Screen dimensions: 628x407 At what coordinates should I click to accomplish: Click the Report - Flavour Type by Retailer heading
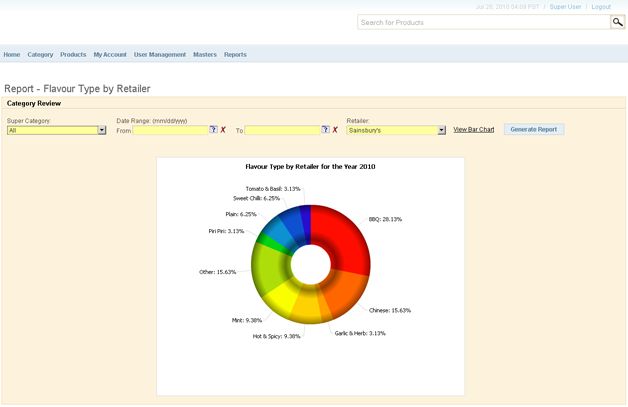coord(77,89)
